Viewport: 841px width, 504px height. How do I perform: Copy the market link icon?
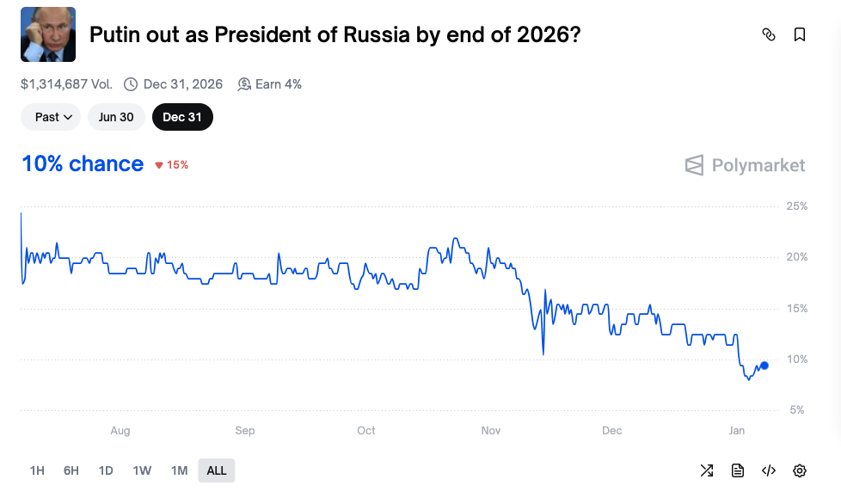pos(769,34)
